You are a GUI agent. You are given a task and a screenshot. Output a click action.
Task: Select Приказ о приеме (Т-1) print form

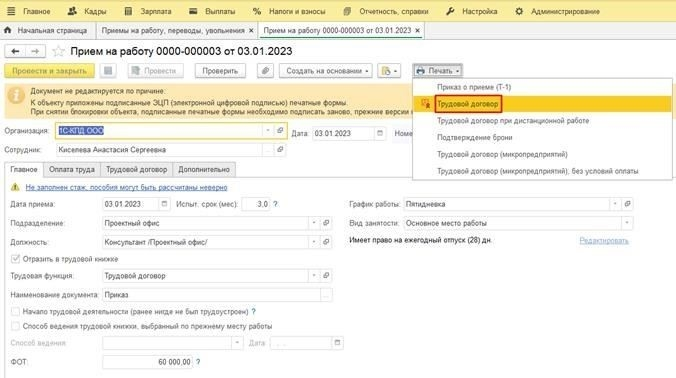click(x=542, y=87)
